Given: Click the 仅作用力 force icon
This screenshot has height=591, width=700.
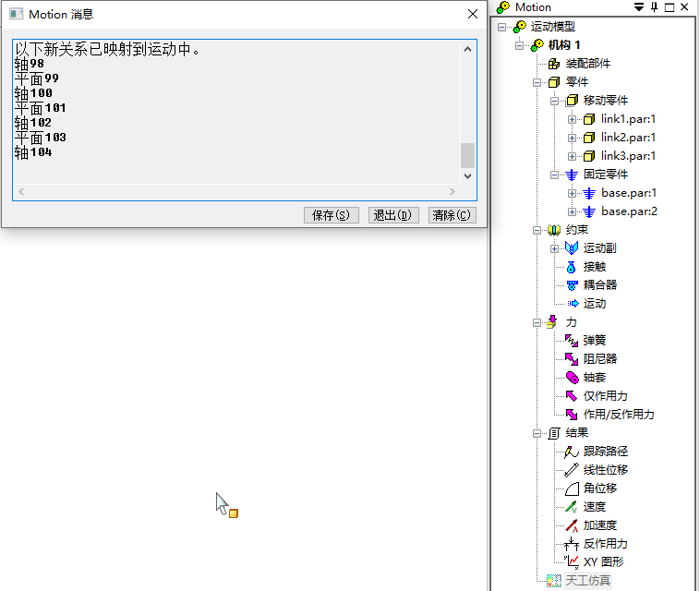Looking at the screenshot, I should 572,396.
